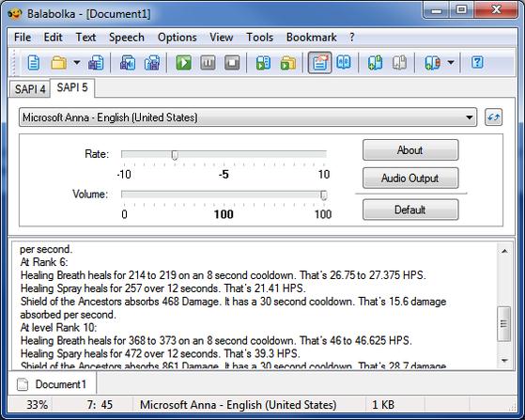Click the refresh voices button beside dropdown
Viewport: 525px width, 420px height.
pyautogui.click(x=493, y=117)
